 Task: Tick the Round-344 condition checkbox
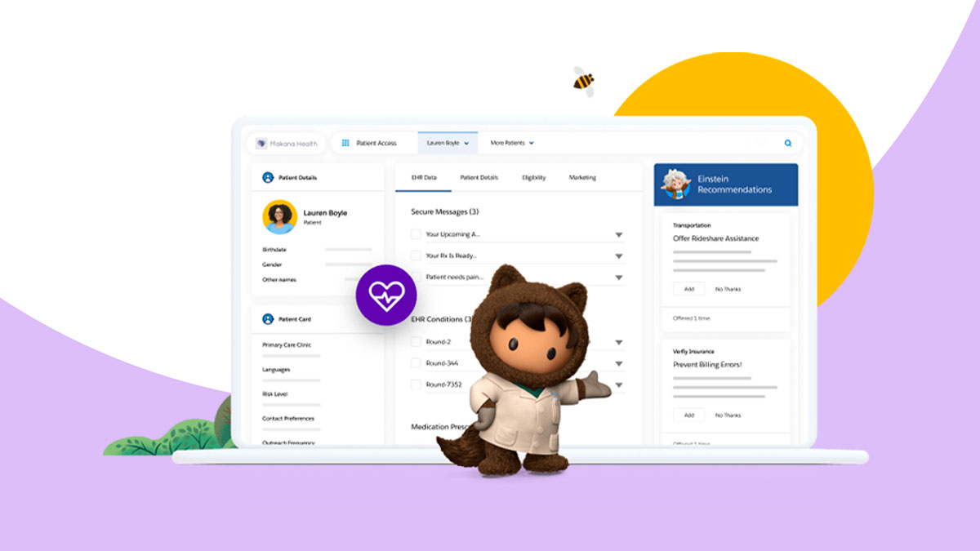[416, 363]
